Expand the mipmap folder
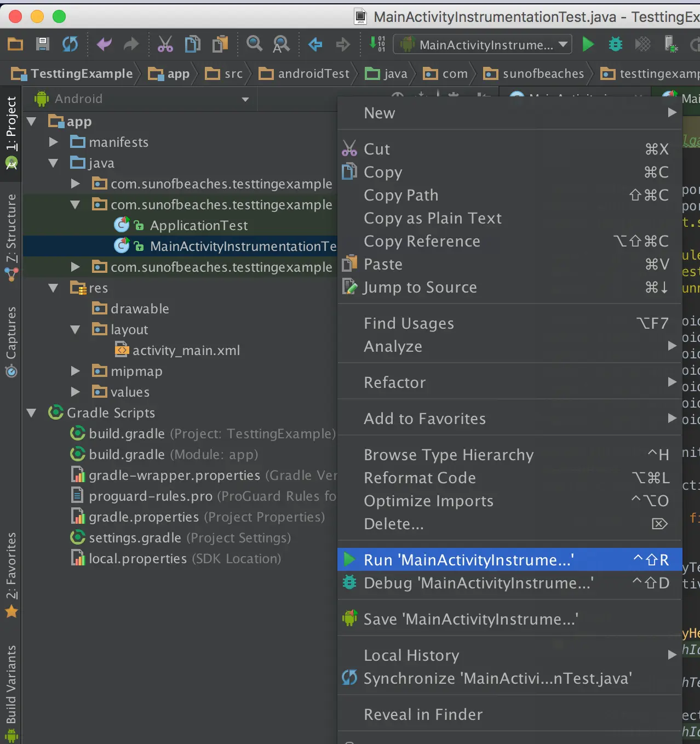700x744 pixels. 76,371
